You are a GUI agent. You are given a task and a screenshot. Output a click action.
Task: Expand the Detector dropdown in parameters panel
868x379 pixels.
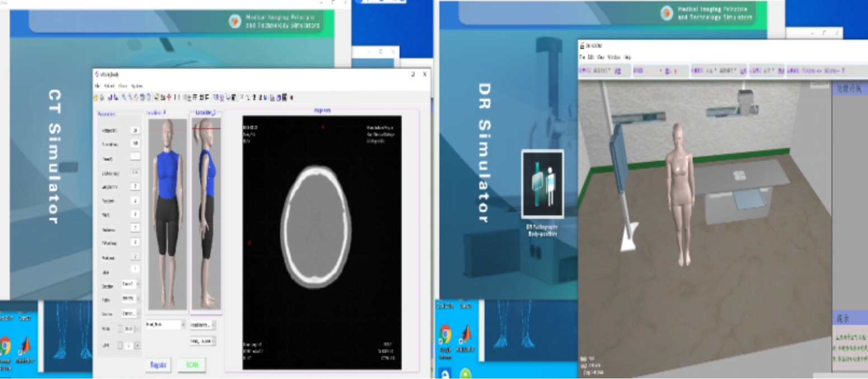pos(138,285)
